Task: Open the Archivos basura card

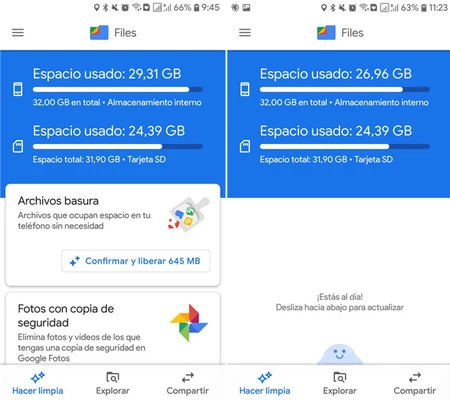Action: pos(113,235)
